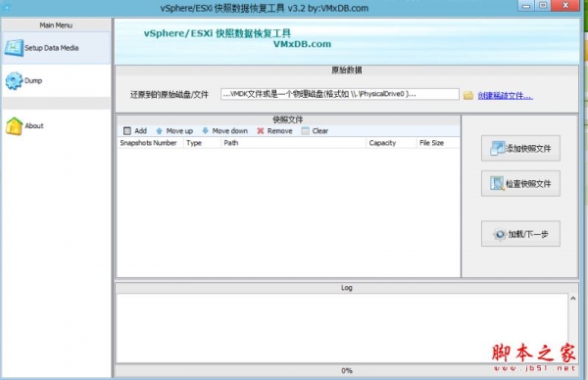Sort by Snapshots Number column
The height and width of the screenshot is (380, 588).
pyautogui.click(x=150, y=143)
